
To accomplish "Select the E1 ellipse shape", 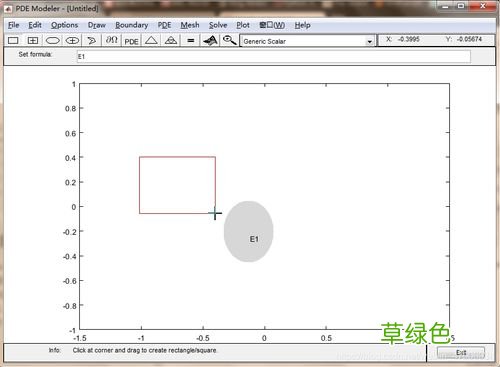I will [248, 231].
